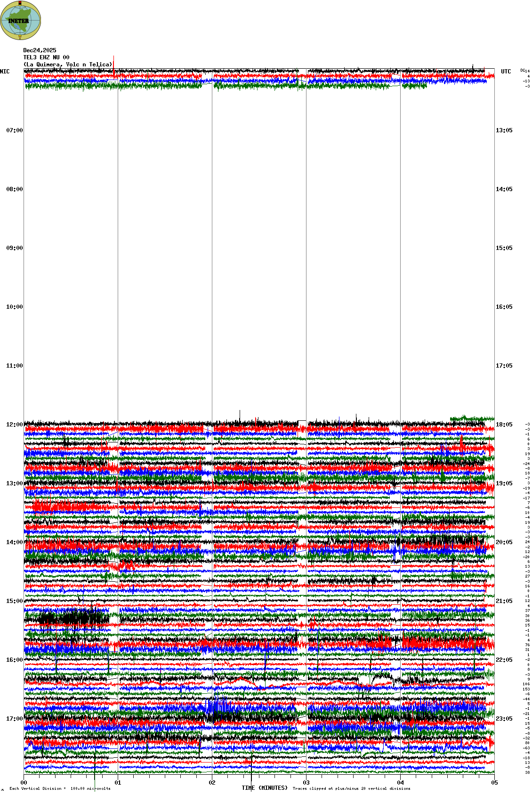
Task: Click the 23:05 UTC time marker
Action: tap(504, 719)
